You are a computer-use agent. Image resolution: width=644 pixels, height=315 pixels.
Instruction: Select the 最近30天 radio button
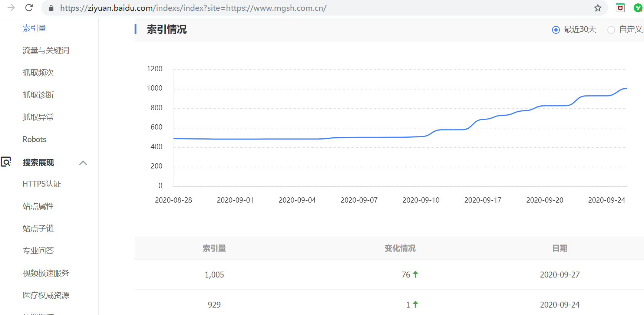click(x=556, y=30)
